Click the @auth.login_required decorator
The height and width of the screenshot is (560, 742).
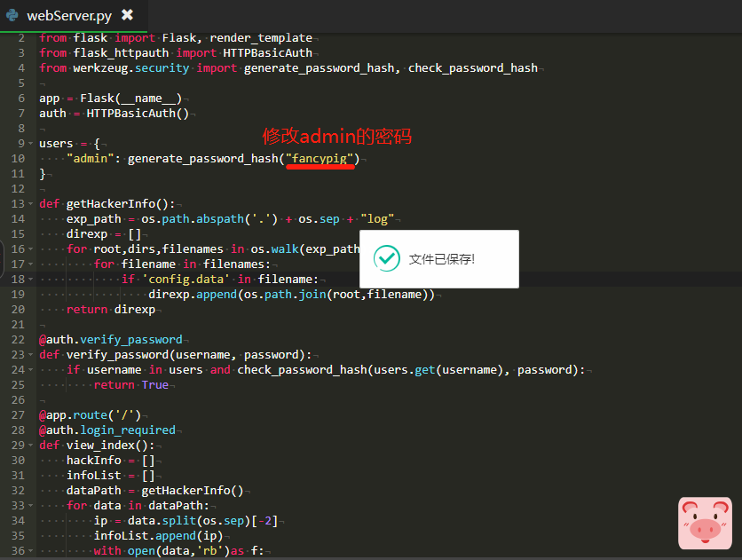(107, 430)
